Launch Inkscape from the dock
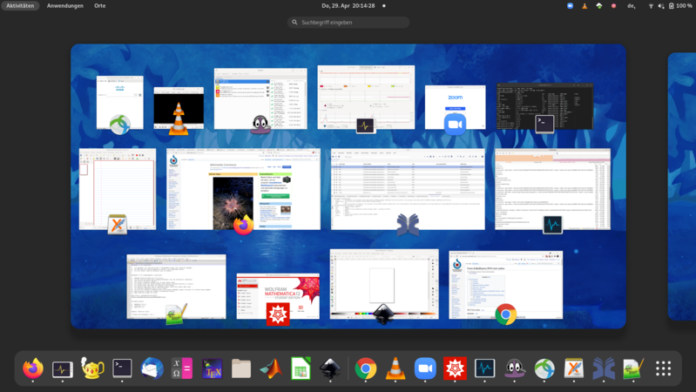The image size is (696, 392). (x=330, y=368)
